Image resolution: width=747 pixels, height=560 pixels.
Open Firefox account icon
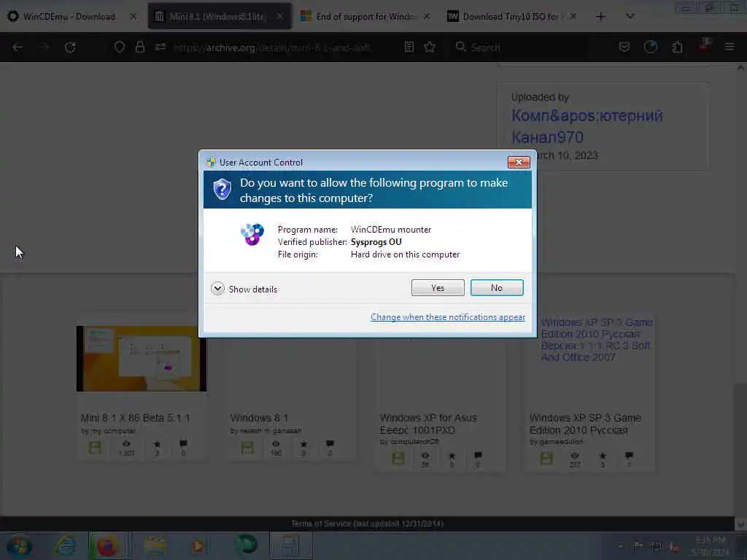point(650,47)
